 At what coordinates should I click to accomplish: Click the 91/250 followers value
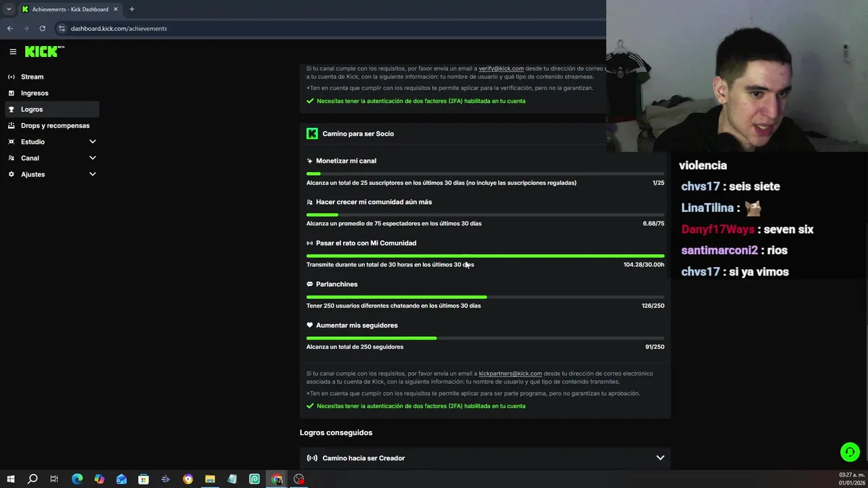pos(654,347)
